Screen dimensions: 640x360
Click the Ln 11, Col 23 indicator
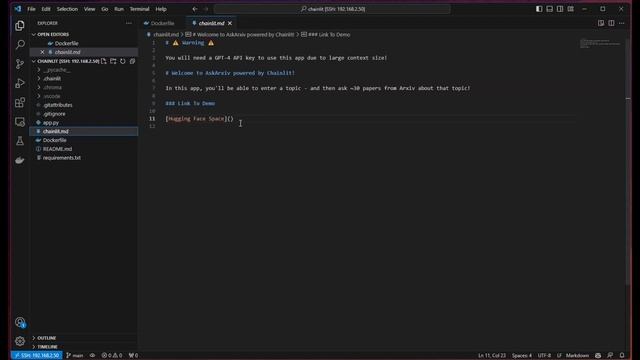coord(492,356)
